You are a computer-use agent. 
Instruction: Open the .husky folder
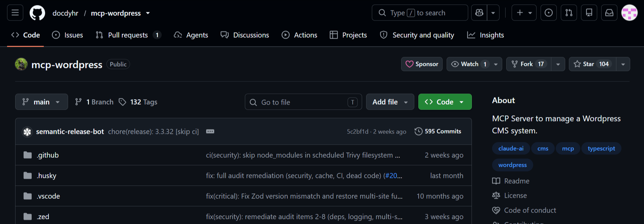coord(46,176)
